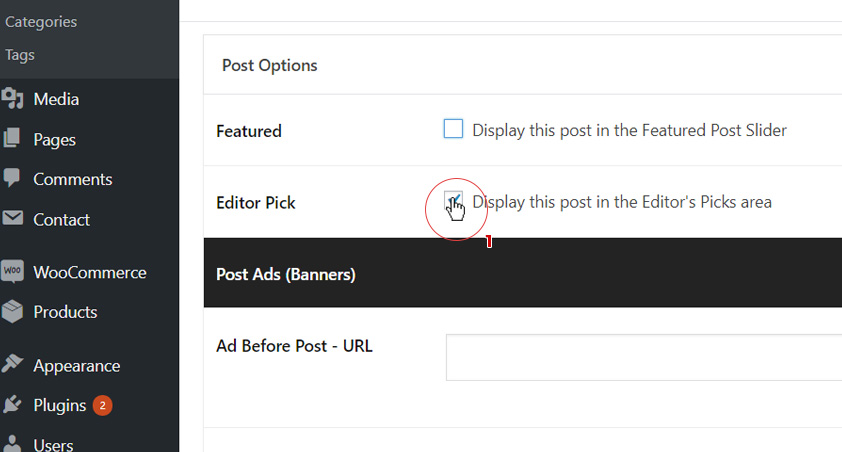
Task: Click the Pages icon in sidebar
Action: 13,139
